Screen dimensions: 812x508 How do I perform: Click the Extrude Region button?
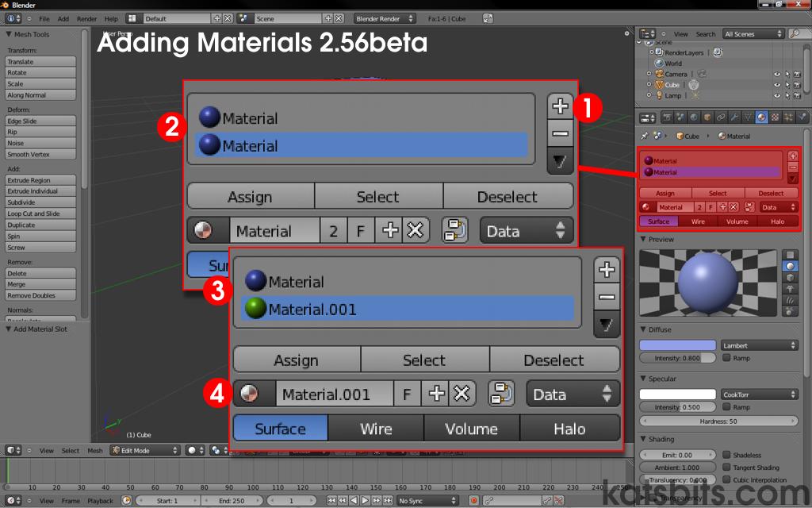click(x=40, y=180)
